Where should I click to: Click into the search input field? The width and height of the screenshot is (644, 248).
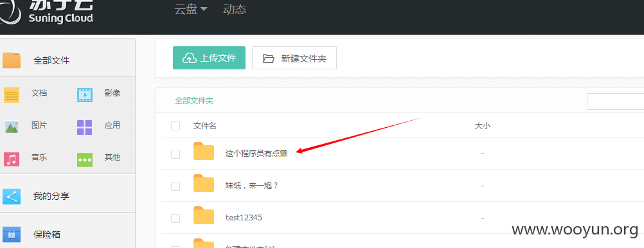pyautogui.click(x=615, y=102)
